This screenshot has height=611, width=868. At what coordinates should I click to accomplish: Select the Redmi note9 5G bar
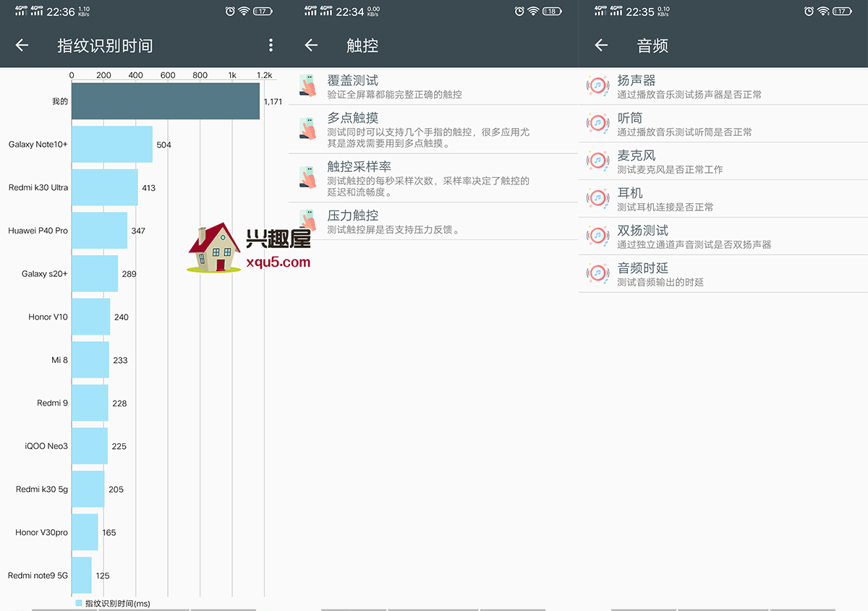[82, 576]
